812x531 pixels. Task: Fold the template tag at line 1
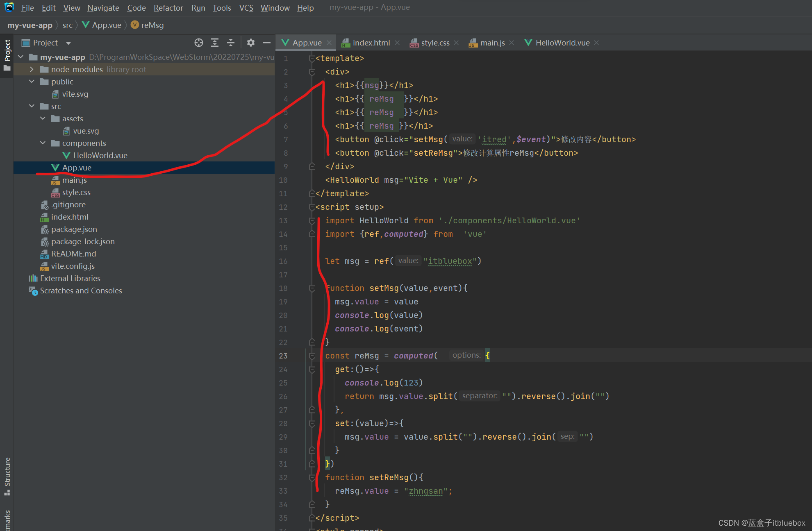pos(312,58)
